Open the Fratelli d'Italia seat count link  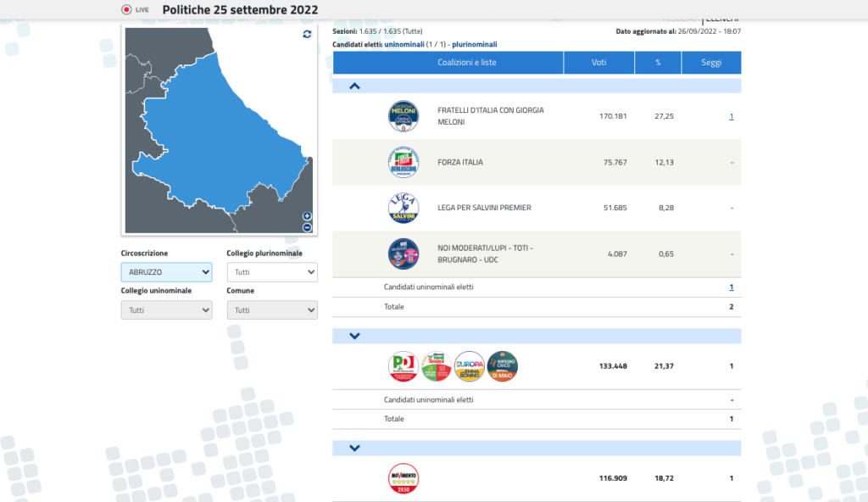732,116
